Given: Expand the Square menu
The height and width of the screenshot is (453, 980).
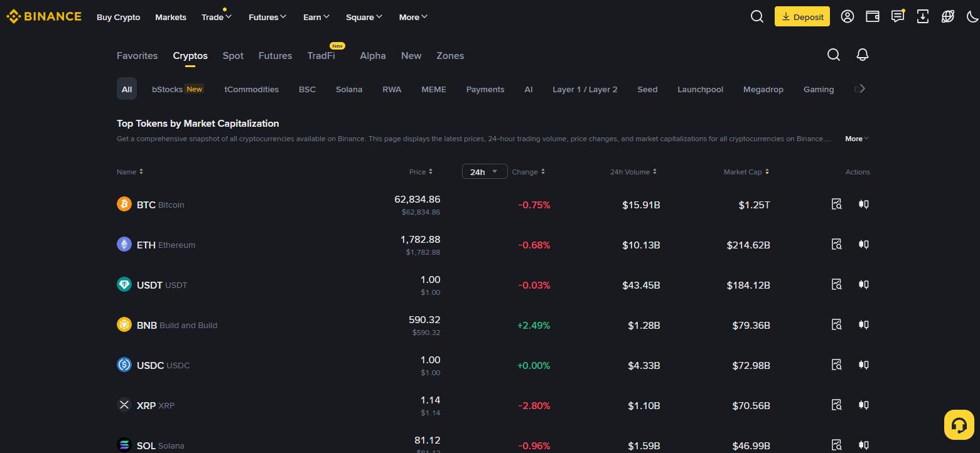Looking at the screenshot, I should click(364, 17).
